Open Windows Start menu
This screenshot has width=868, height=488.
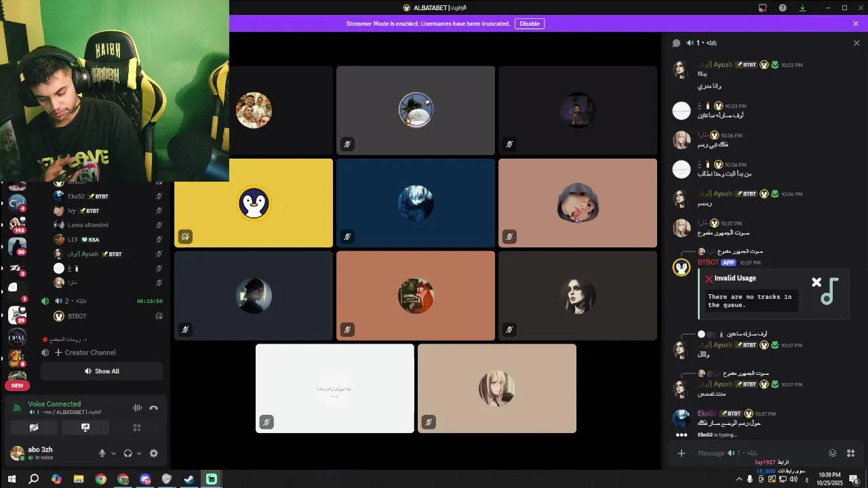[x=12, y=479]
